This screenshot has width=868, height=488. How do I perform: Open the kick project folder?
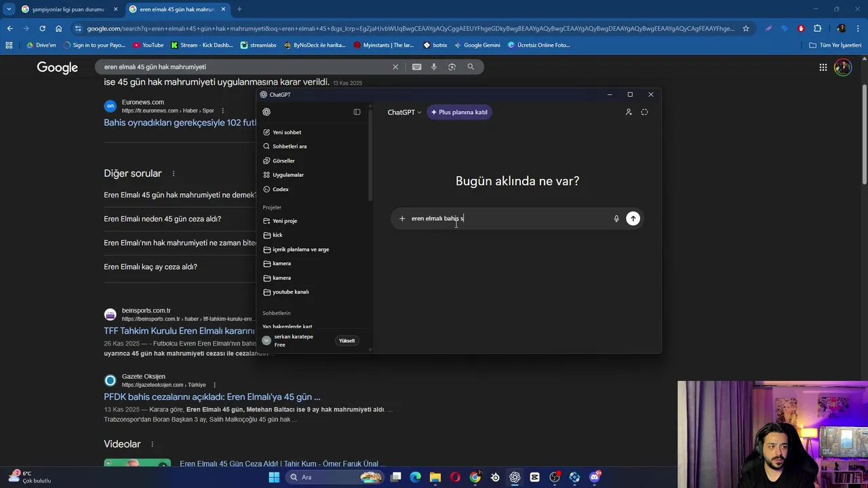pos(277,235)
